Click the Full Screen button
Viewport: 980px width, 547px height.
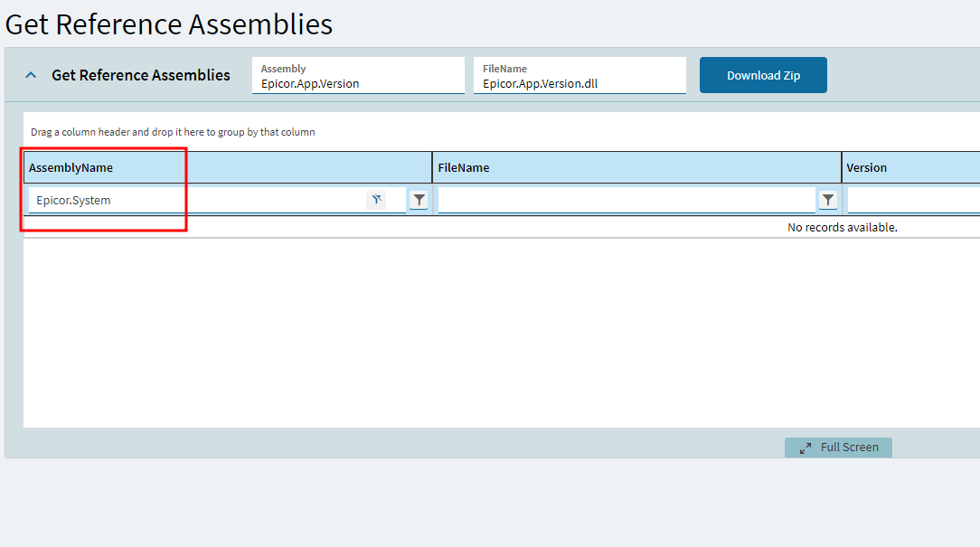click(838, 448)
